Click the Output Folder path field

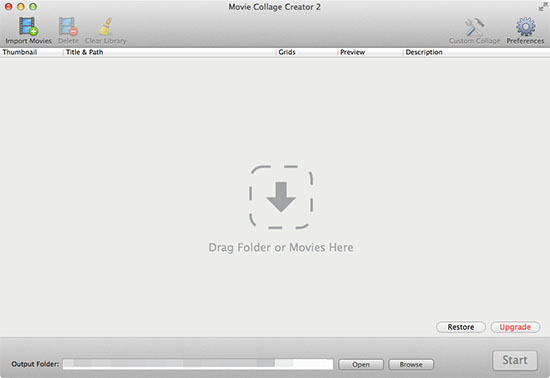(x=198, y=364)
